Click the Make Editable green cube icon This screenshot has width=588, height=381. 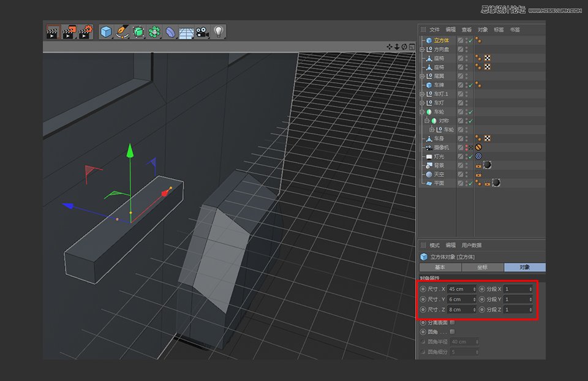[137, 31]
